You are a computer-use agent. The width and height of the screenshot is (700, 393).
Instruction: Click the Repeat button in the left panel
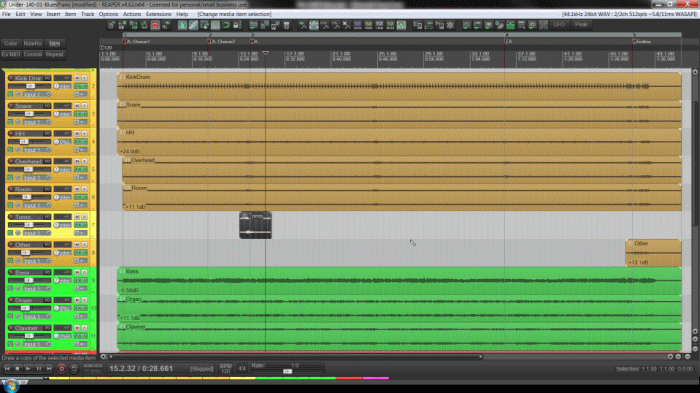click(x=54, y=54)
